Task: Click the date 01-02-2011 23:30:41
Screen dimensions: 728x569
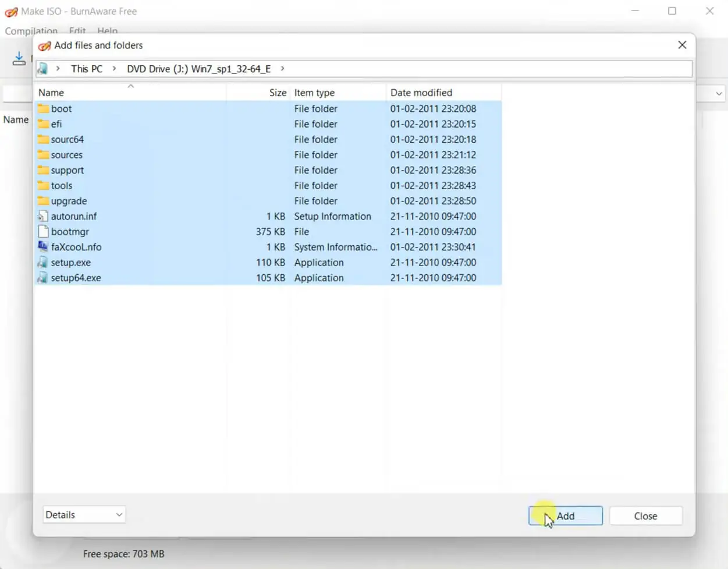Action: tap(433, 247)
